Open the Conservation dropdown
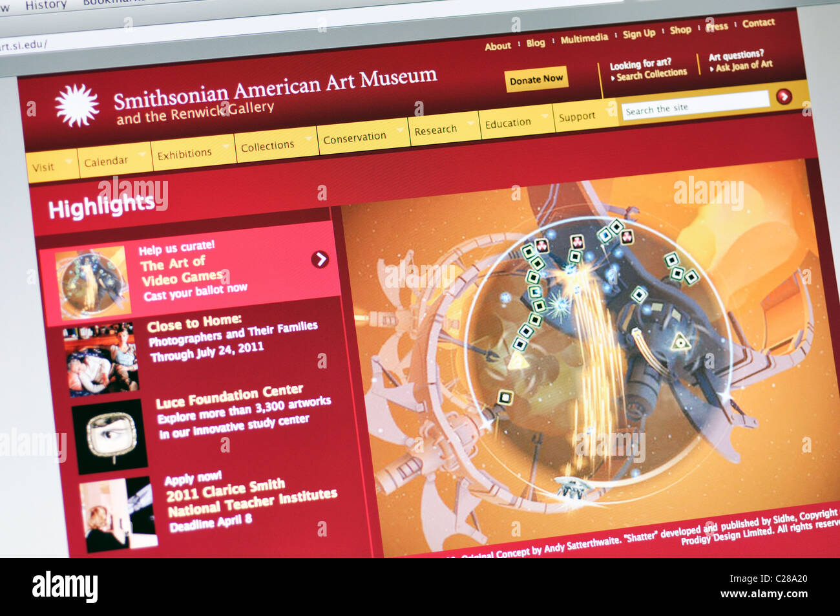 click(363, 136)
